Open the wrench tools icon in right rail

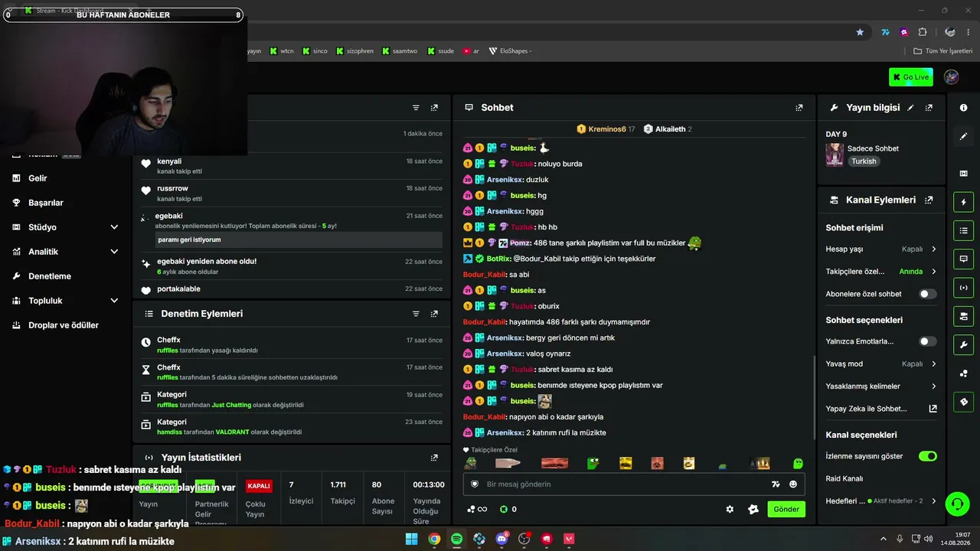(963, 344)
